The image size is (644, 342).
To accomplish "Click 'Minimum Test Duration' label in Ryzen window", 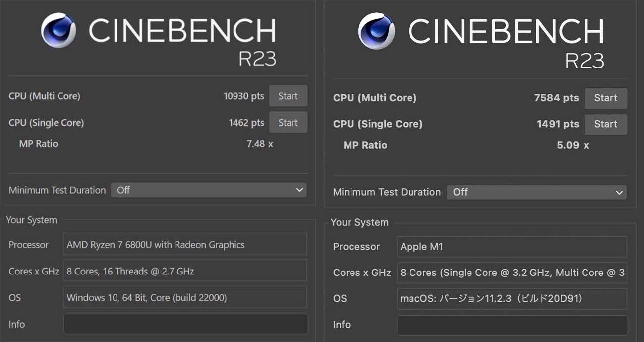I will (57, 190).
